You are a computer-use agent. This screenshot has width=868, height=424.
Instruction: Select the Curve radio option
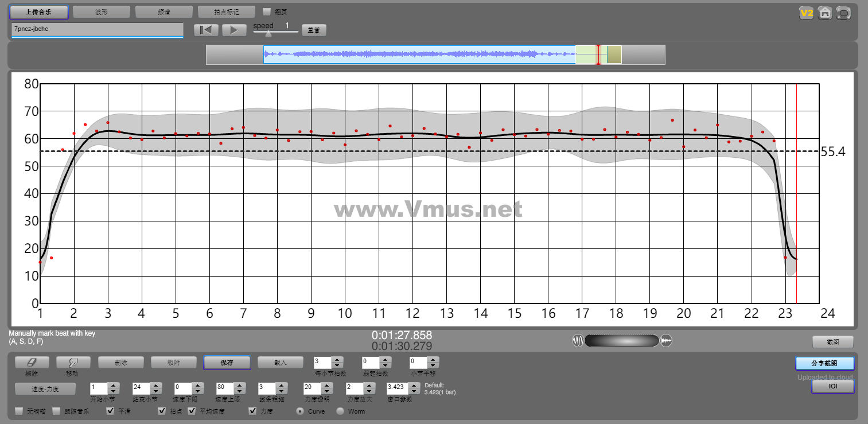[x=300, y=411]
